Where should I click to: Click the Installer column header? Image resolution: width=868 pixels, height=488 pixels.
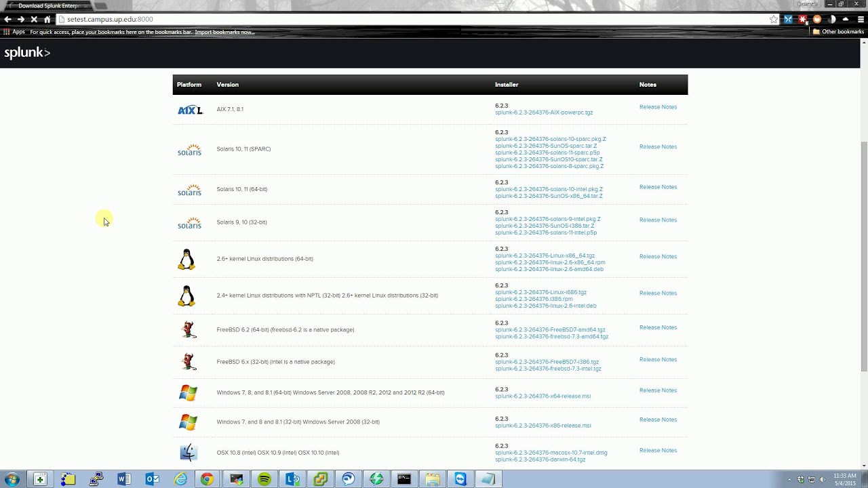[x=507, y=85]
